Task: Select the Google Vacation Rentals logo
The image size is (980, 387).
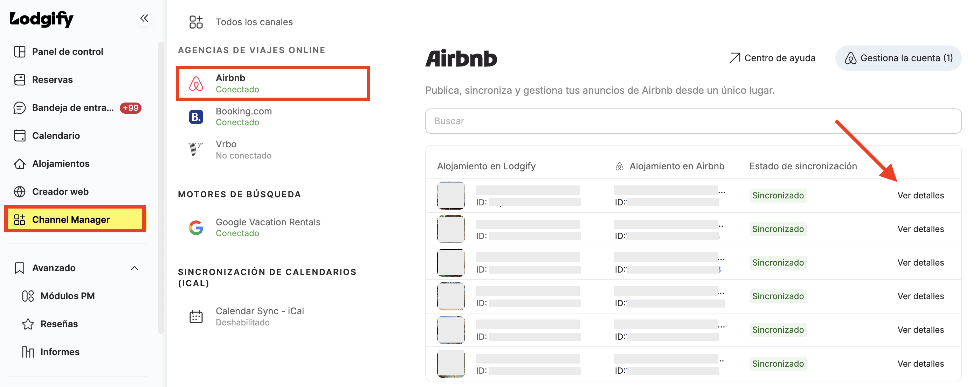Action: [196, 228]
